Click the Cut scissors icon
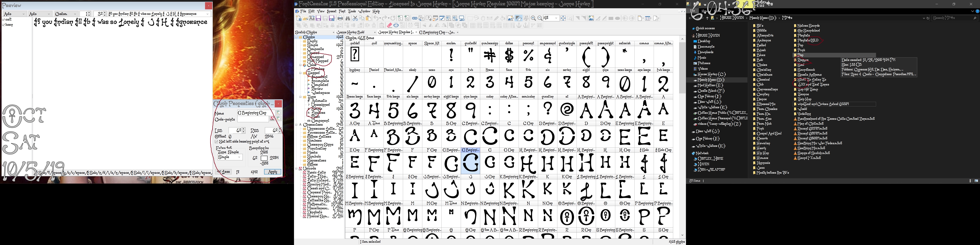 point(355,18)
